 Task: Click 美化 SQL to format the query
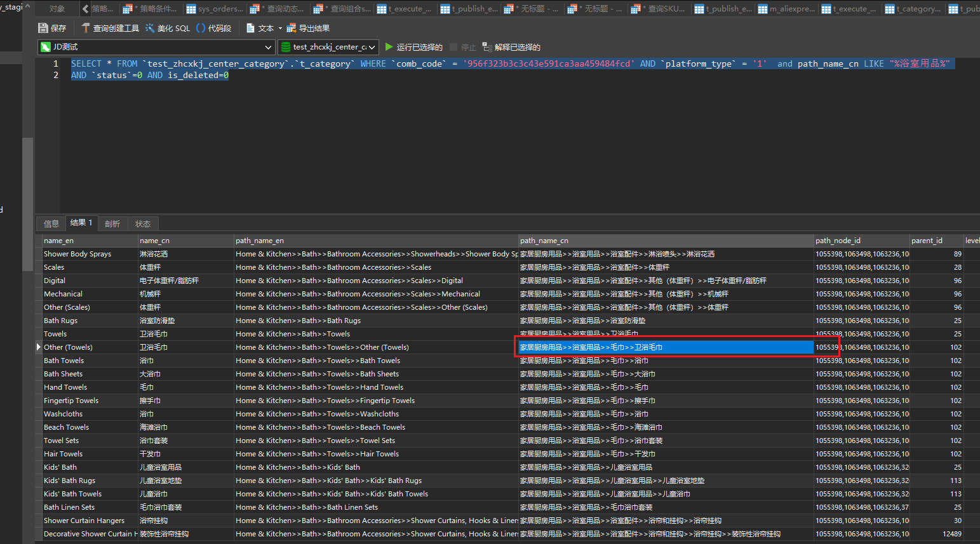pos(168,28)
